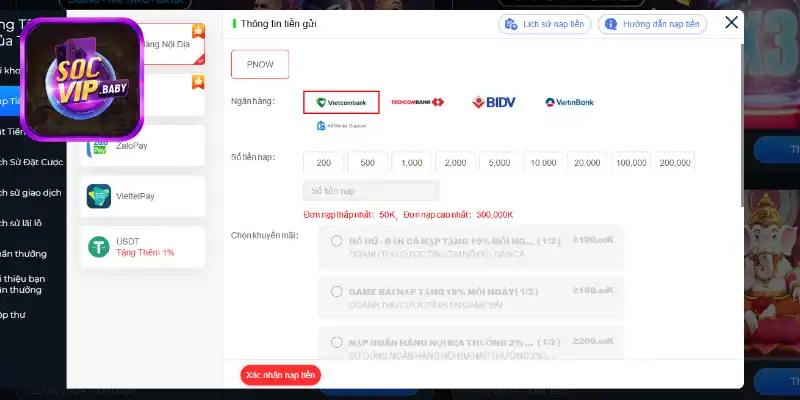Screen dimensions: 800x400
Task: Open Hướng dẫn nạp tiền
Action: click(x=652, y=24)
